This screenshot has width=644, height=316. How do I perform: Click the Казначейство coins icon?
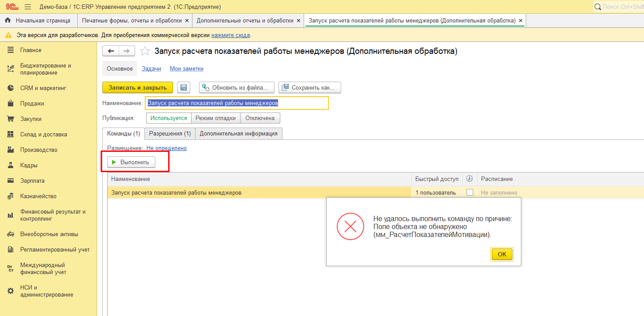click(11, 196)
